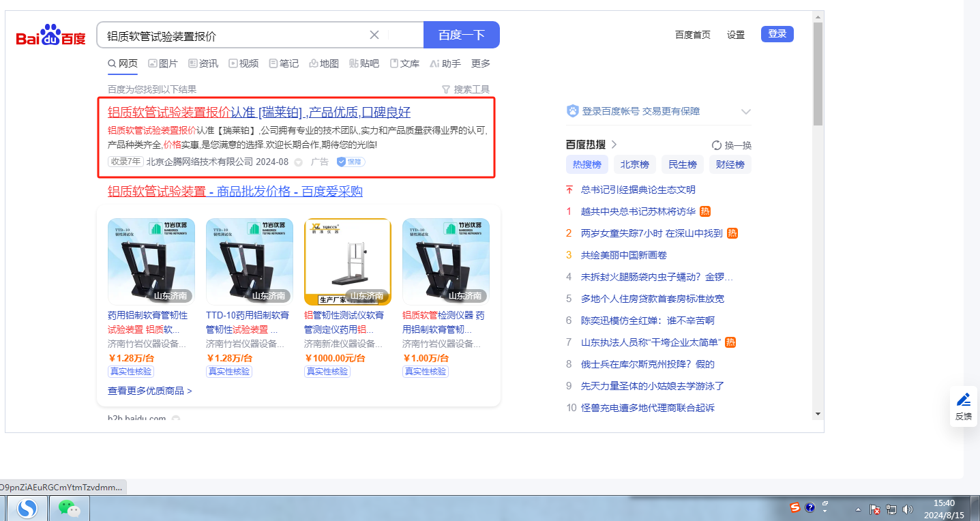The height and width of the screenshot is (521, 980).
Task: Switch to the 地图 tab
Action: 324,63
